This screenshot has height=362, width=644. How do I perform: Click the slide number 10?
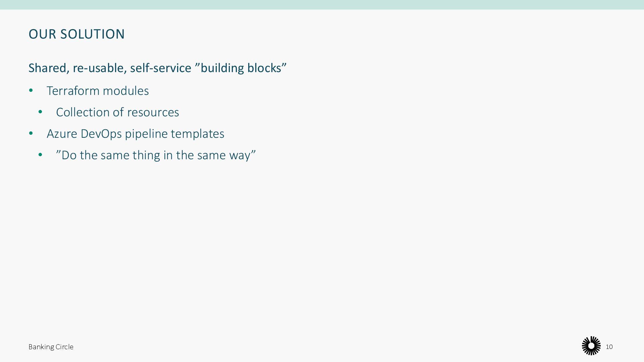[609, 347]
